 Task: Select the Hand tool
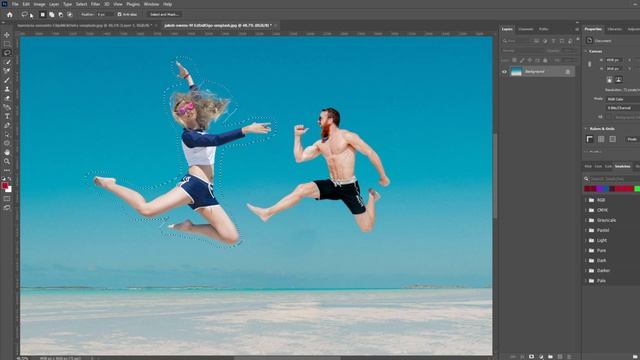coord(7,152)
